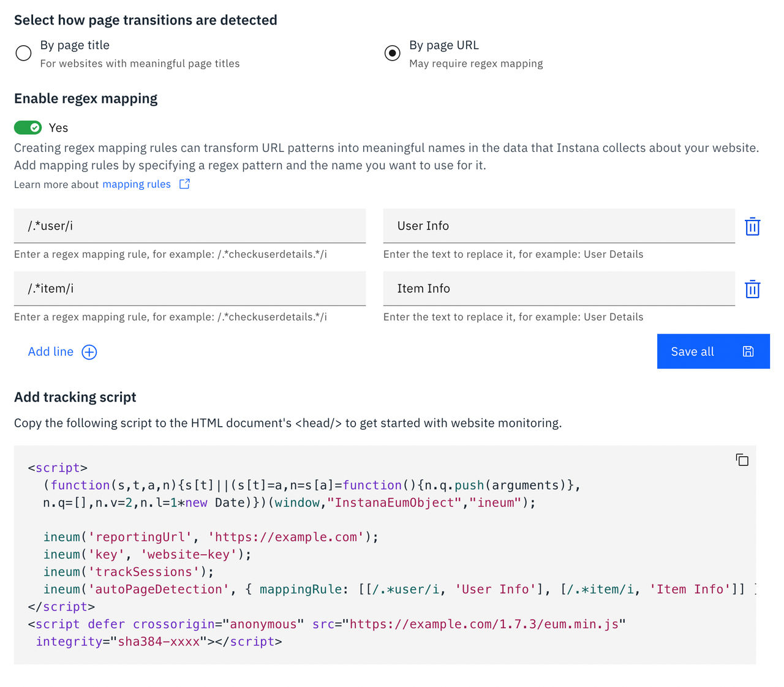Click the 'website-key' text in the script
Image resolution: width=784 pixels, height=687 pixels.
[189, 554]
